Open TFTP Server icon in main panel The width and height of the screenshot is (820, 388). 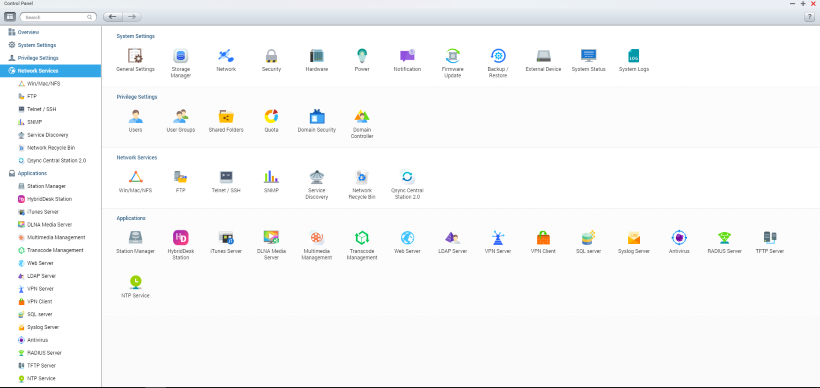tap(770, 237)
